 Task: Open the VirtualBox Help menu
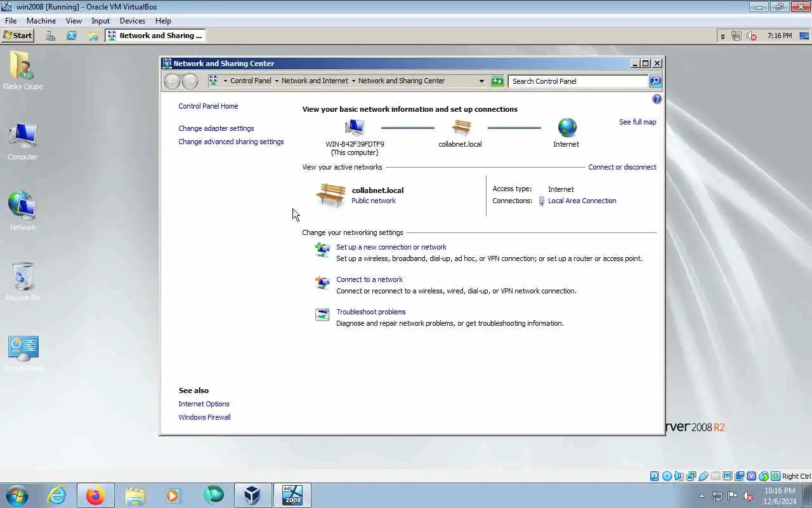(x=163, y=21)
